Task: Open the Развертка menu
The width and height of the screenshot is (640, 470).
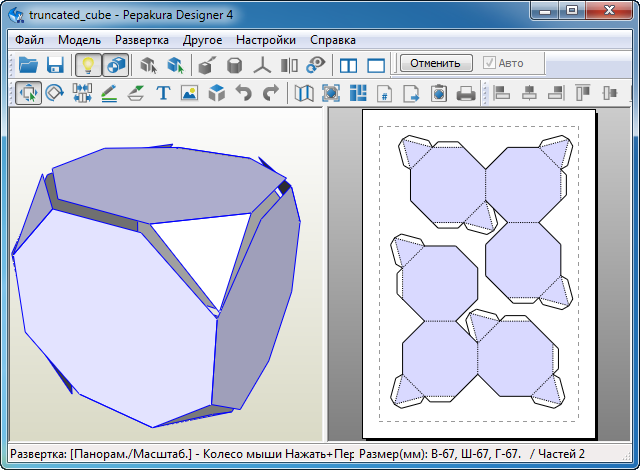Action: click(141, 41)
